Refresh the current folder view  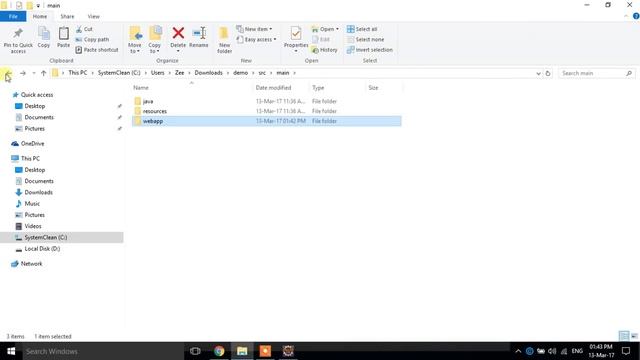pyautogui.click(x=548, y=73)
